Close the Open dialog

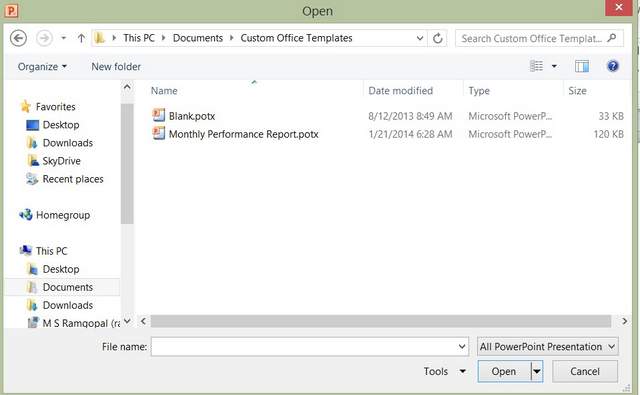(x=619, y=8)
